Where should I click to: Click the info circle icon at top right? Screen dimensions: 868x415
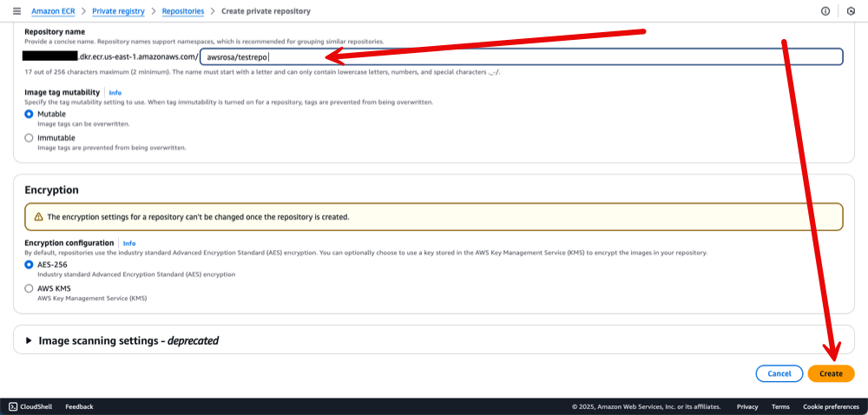(x=825, y=11)
